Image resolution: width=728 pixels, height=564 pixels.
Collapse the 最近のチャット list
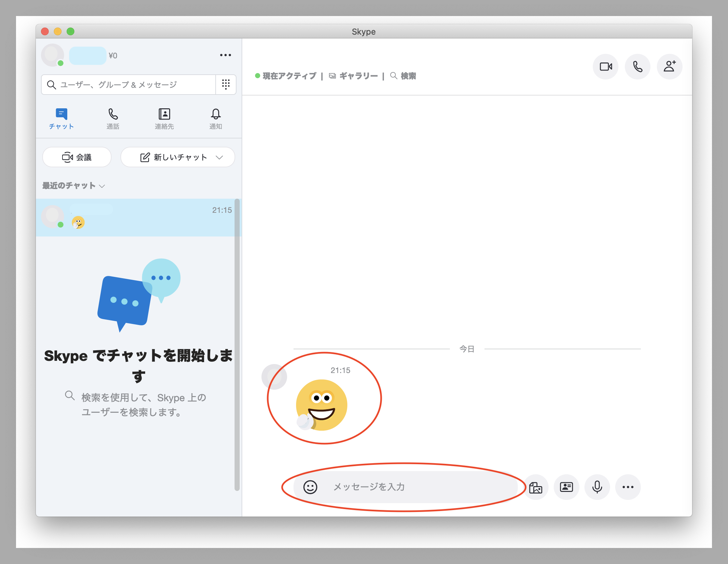pyautogui.click(x=74, y=186)
